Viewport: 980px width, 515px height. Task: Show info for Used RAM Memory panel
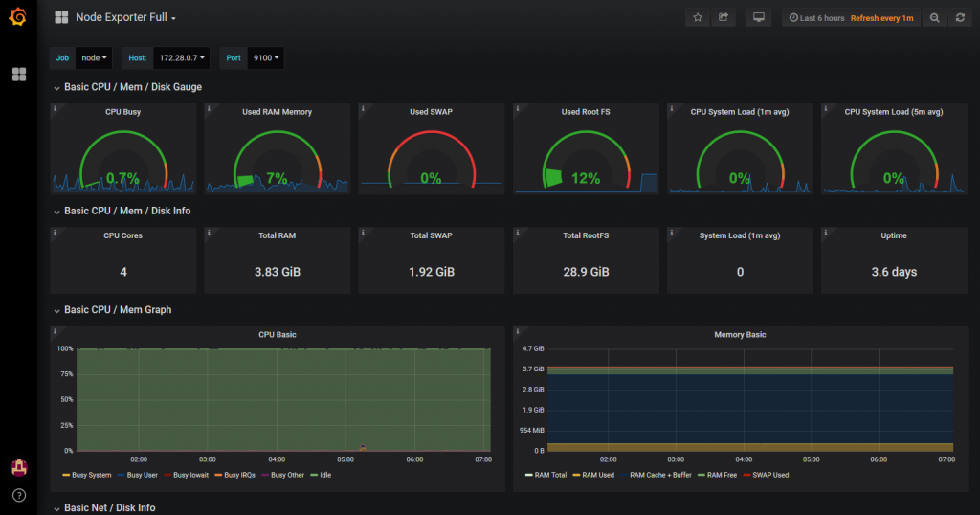pyautogui.click(x=209, y=109)
